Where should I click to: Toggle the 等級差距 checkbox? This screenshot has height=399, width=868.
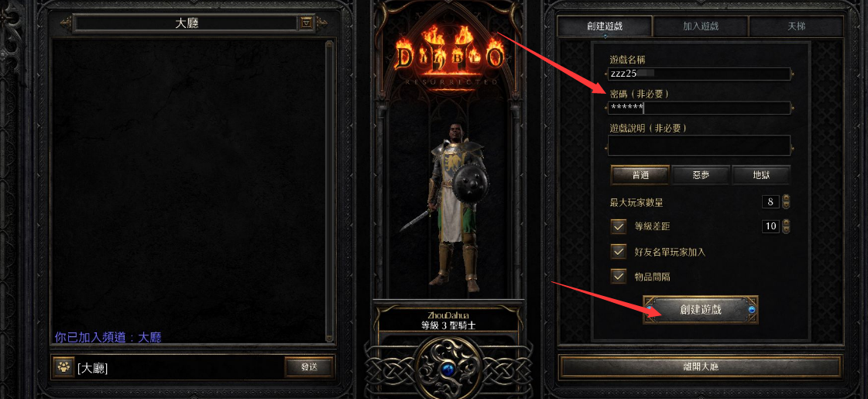tap(619, 227)
